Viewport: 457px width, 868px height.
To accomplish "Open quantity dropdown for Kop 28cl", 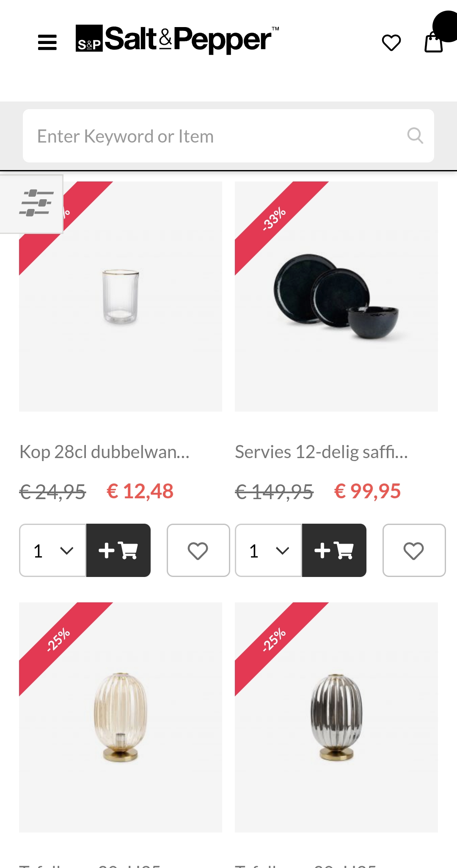I will click(x=53, y=550).
